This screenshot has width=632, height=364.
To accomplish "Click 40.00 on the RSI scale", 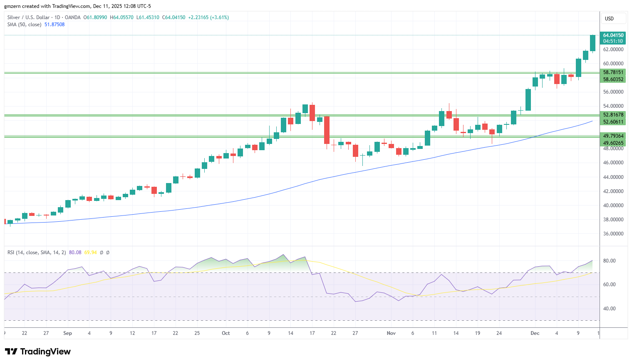I will click(610, 309).
